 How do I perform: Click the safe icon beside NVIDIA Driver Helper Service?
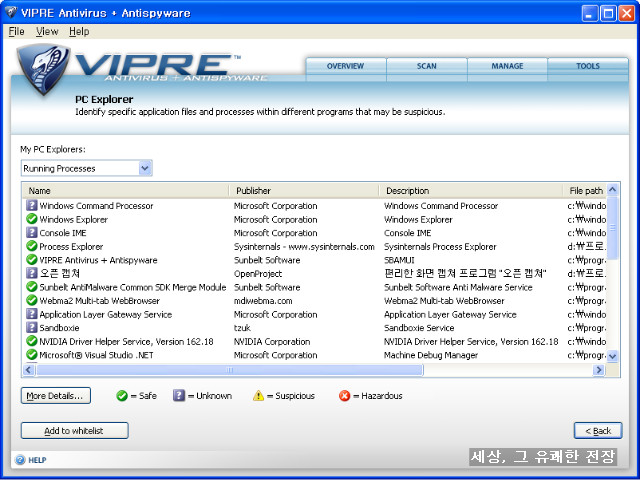(x=31, y=340)
